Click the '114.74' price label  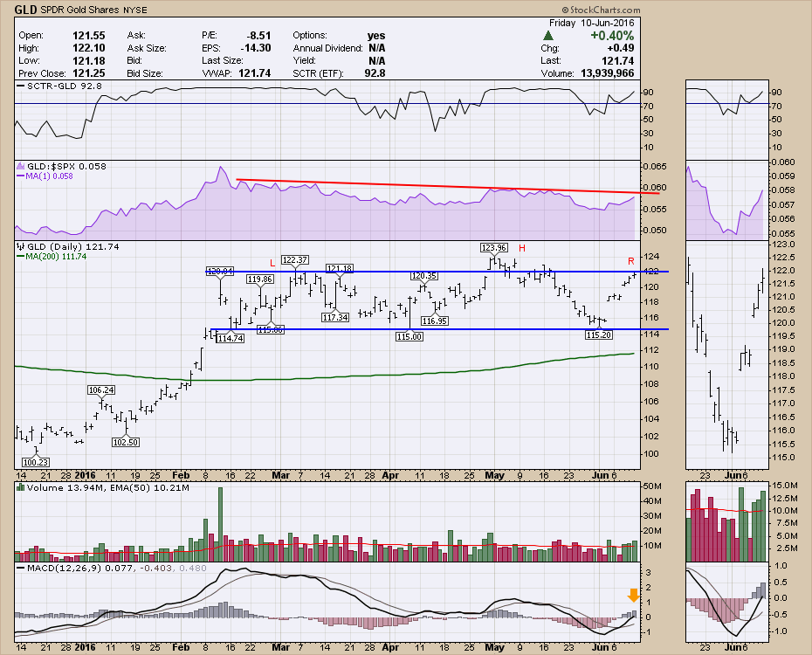(231, 338)
